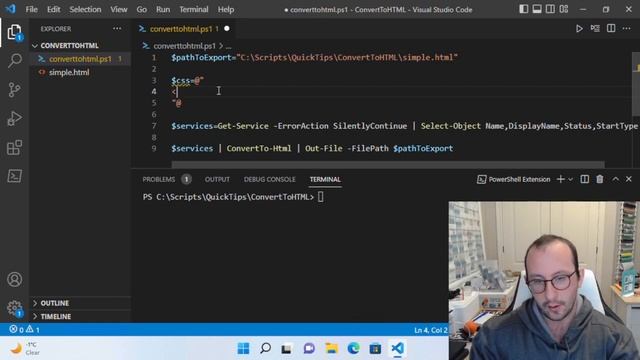Open converttohtml.ps1 in the explorer tree
This screenshot has width=640, height=360.
click(x=80, y=59)
